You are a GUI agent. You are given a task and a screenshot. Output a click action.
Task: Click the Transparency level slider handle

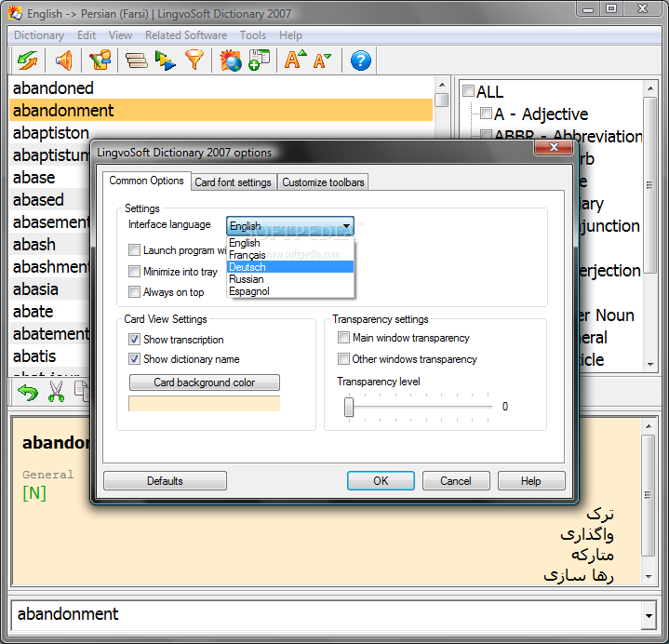[x=349, y=407]
